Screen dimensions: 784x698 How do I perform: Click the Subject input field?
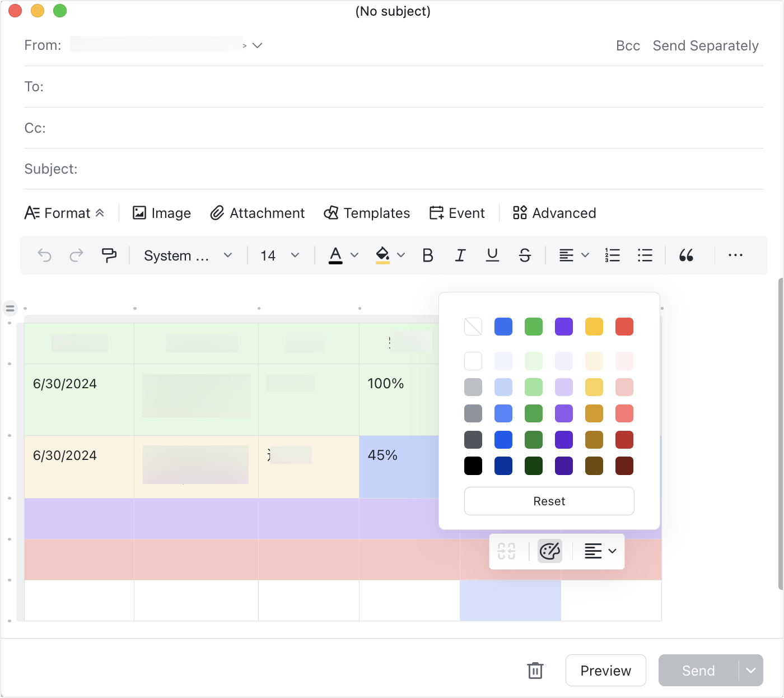pos(393,169)
